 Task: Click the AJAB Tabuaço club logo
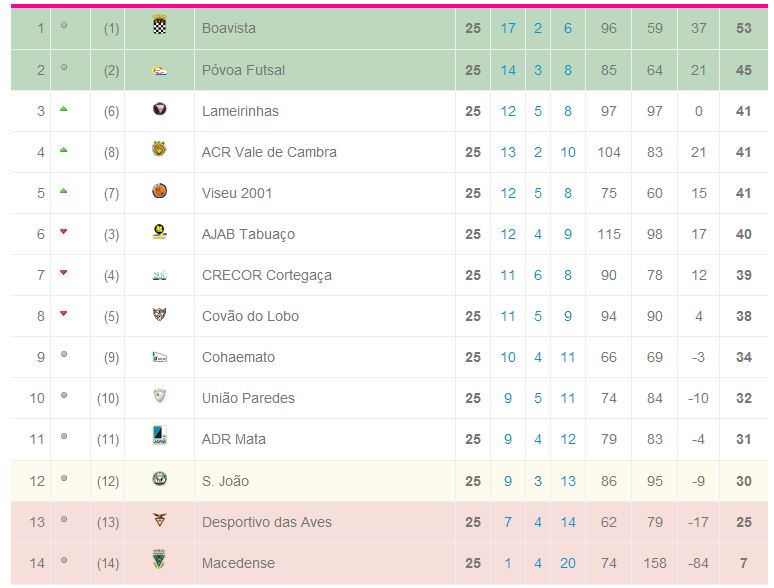coord(160,233)
